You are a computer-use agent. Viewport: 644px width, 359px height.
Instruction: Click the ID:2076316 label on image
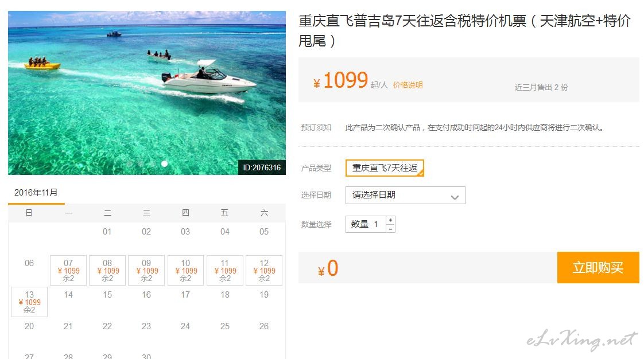pyautogui.click(x=262, y=168)
